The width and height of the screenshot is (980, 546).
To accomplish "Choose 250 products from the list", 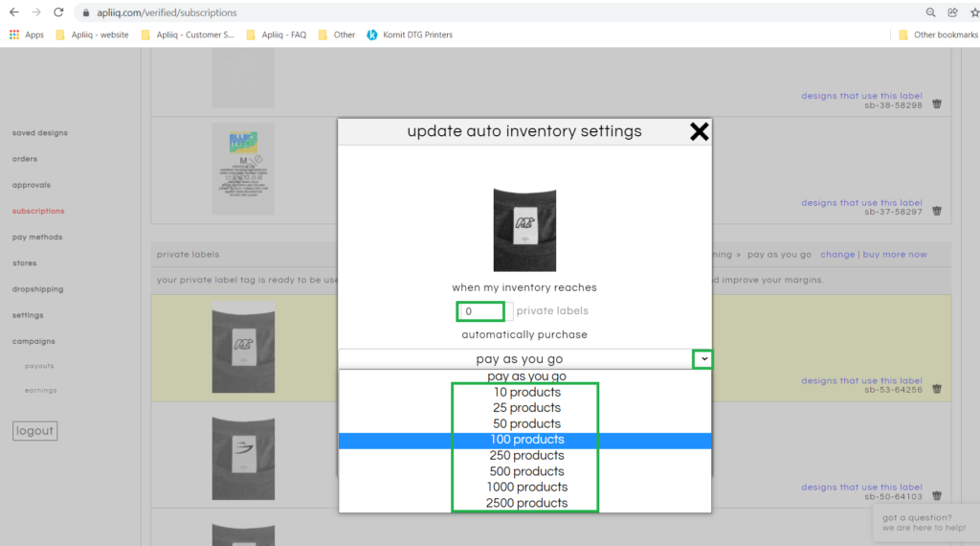I will pos(526,455).
